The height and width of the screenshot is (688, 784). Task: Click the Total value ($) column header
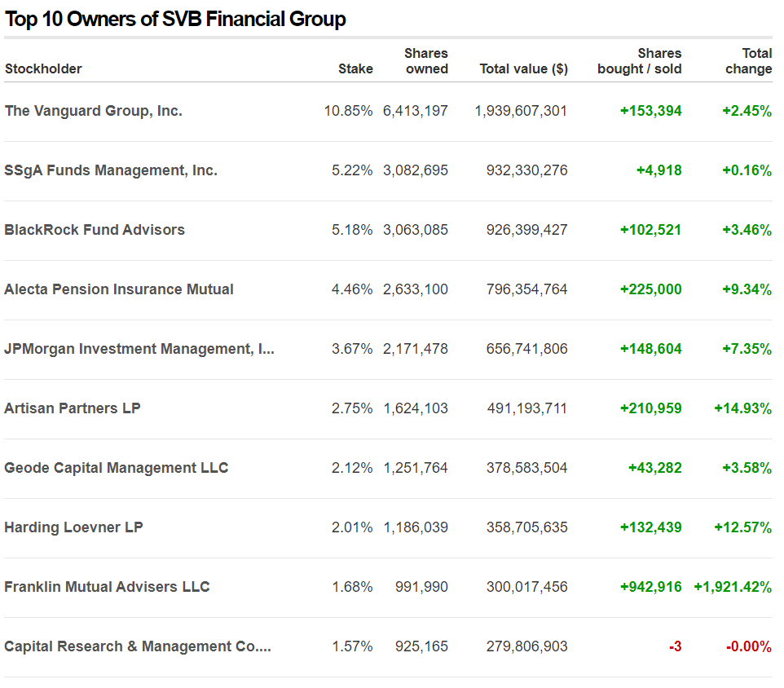tap(523, 69)
